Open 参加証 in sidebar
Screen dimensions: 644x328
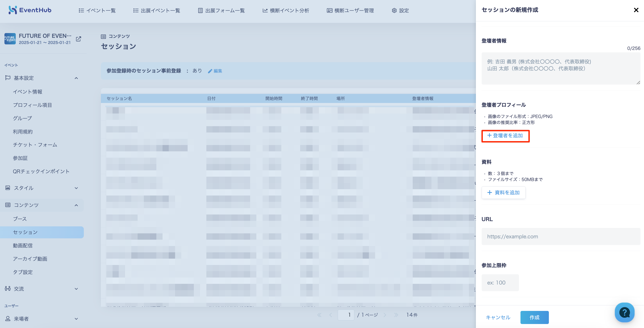click(20, 158)
